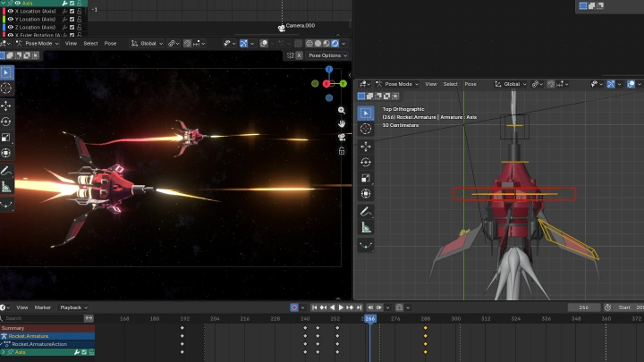
Task: Expand the Axis channel in timeline
Action: pos(4,352)
